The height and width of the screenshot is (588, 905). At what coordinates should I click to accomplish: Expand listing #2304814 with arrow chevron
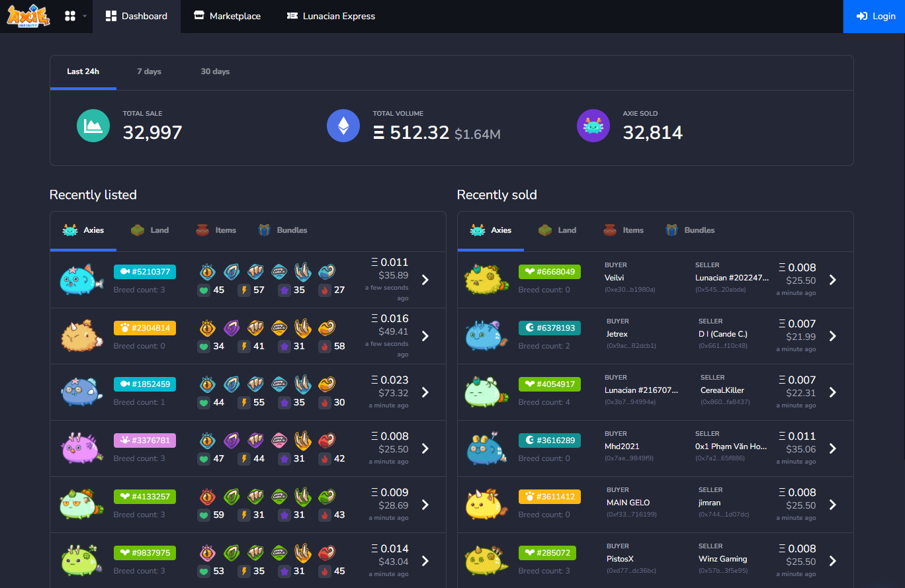pos(425,336)
